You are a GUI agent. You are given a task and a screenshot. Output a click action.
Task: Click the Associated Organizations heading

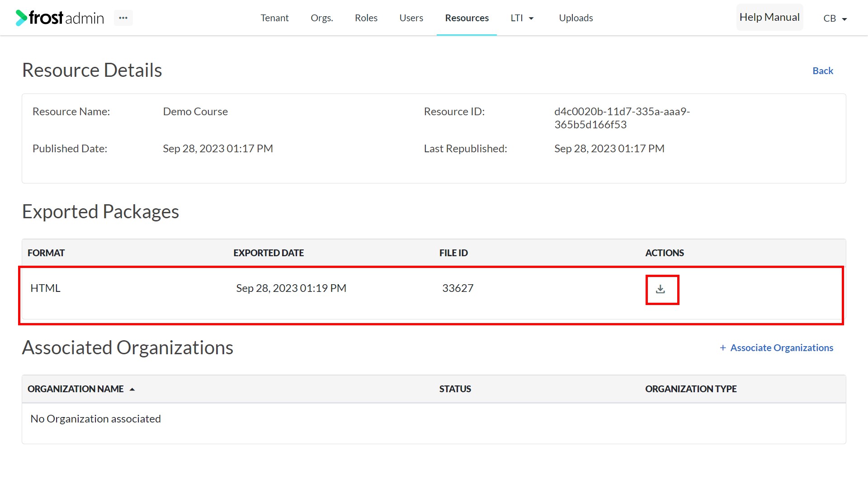[x=127, y=348]
